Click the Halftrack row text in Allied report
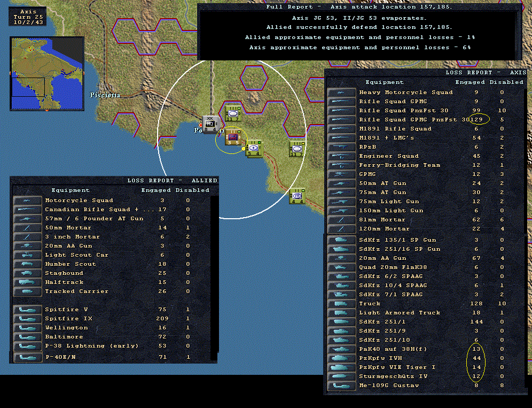This screenshot has height=408, width=532. (64, 282)
